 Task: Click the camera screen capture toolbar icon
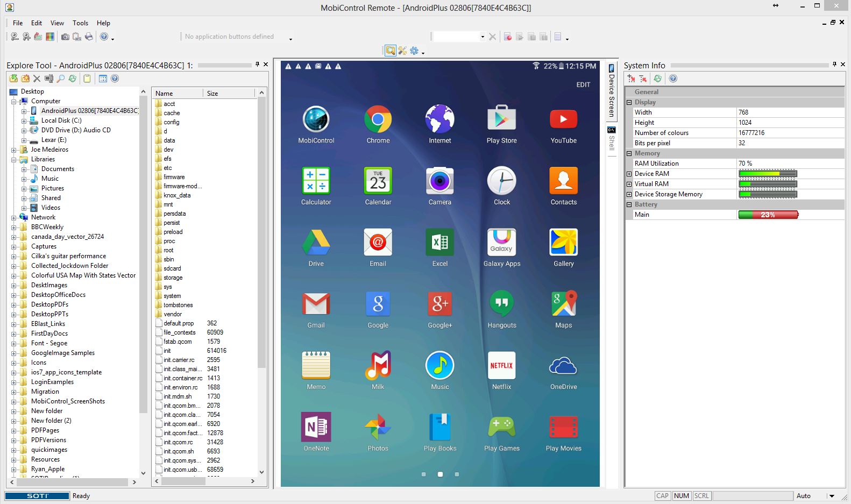click(x=65, y=37)
